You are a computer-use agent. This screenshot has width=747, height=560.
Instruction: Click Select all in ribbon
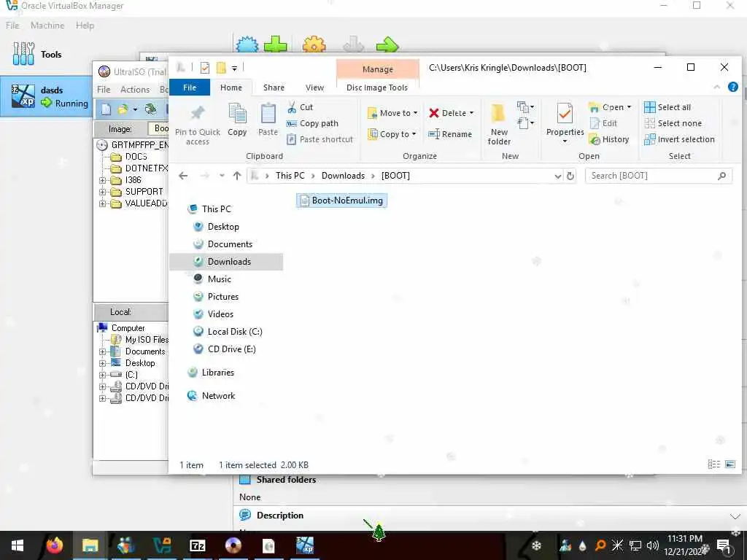coord(667,107)
